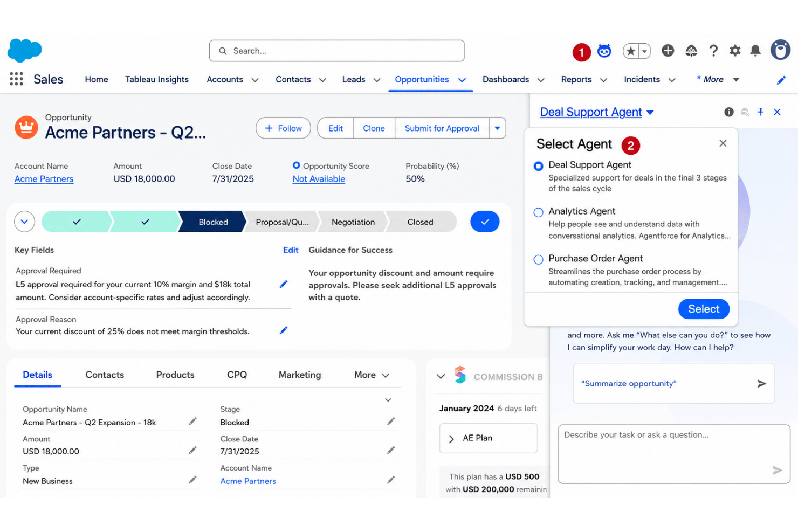Open the Favorites list dropdown arrow

pyautogui.click(x=644, y=51)
